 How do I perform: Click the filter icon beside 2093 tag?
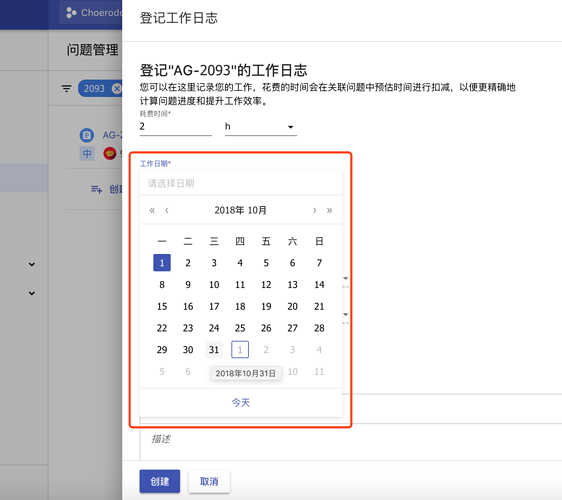point(66,88)
